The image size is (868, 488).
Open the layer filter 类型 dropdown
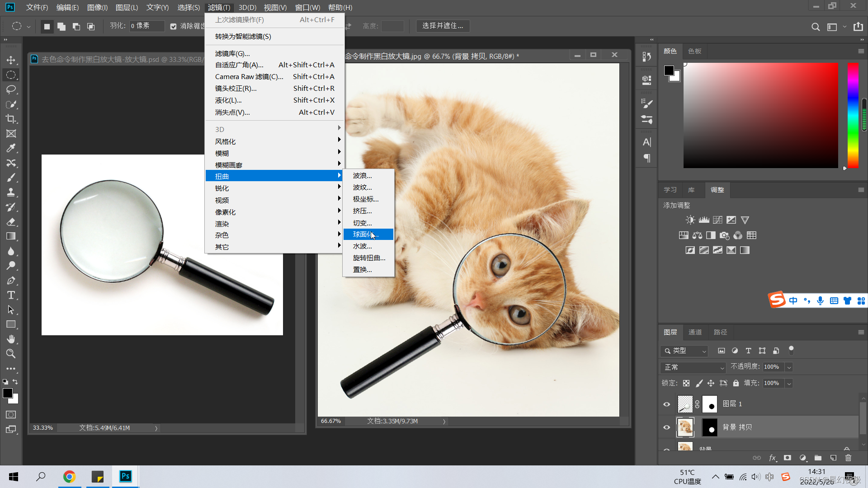[x=684, y=351]
